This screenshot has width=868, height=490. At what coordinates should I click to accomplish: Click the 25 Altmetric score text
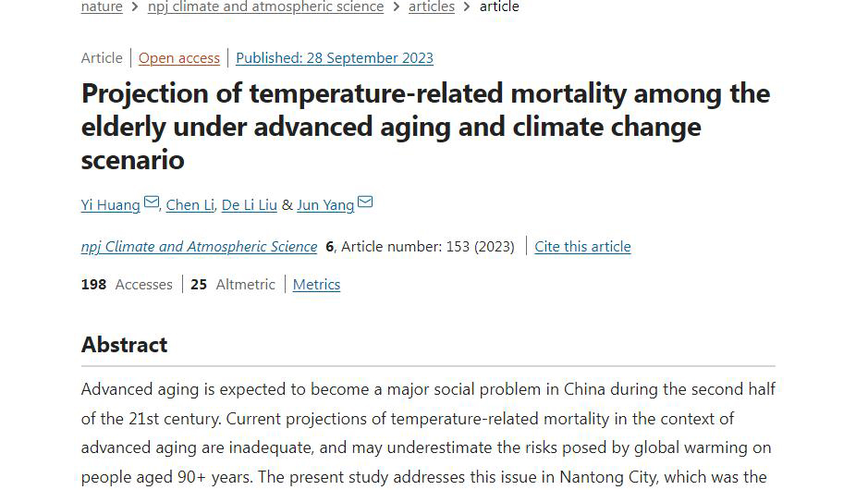point(233,285)
